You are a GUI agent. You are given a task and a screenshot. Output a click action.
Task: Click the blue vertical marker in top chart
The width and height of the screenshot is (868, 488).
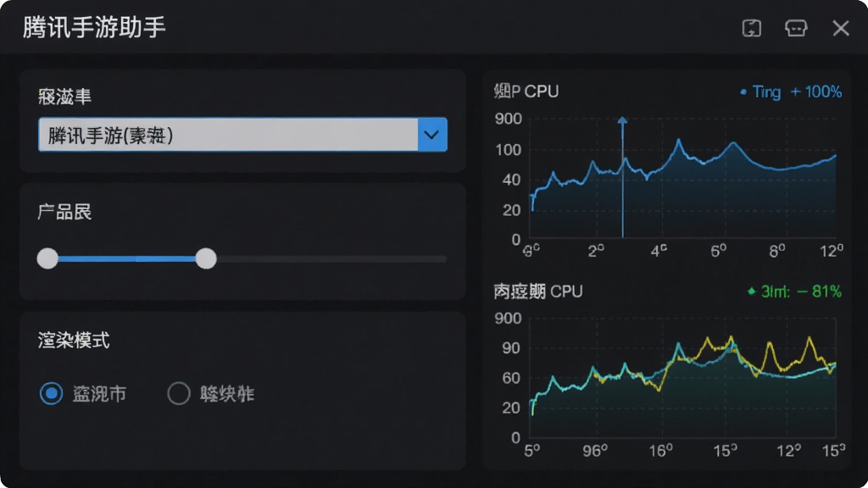[623, 177]
